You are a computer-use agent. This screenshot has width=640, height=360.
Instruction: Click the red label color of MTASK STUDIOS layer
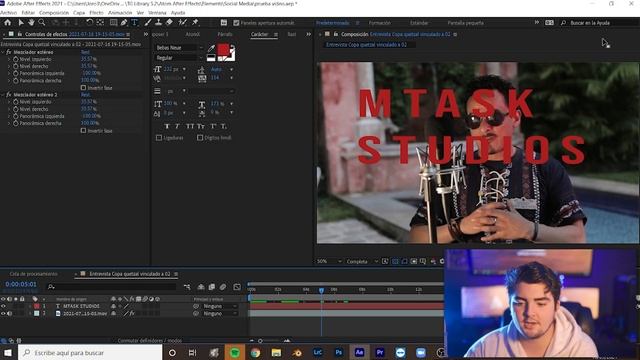click(37, 306)
